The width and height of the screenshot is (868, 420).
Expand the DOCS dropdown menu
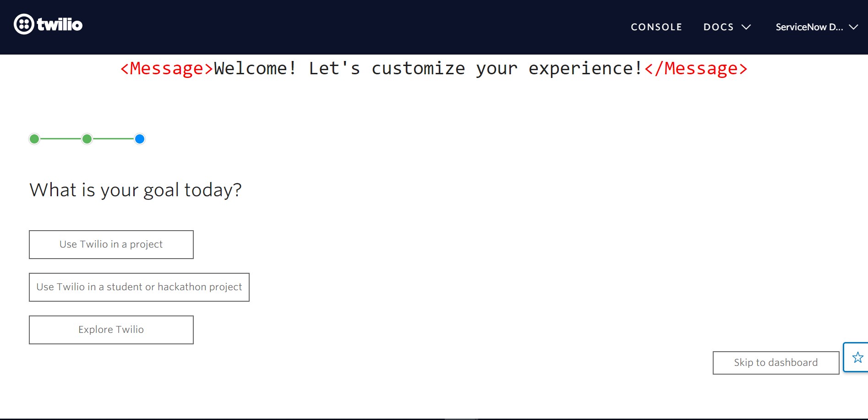(747, 27)
